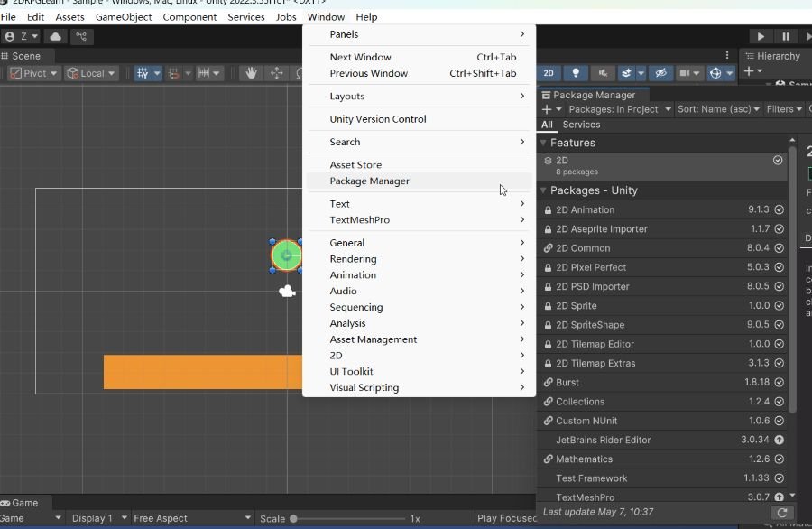Image resolution: width=812 pixels, height=529 pixels.
Task: Open the Unity account dropdown
Action: click(22, 37)
